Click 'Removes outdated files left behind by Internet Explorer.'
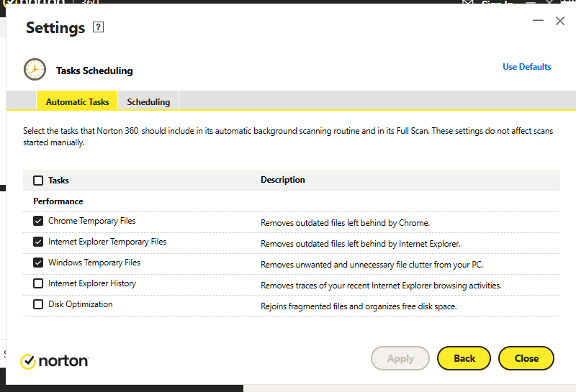The image size is (576, 392). point(361,244)
